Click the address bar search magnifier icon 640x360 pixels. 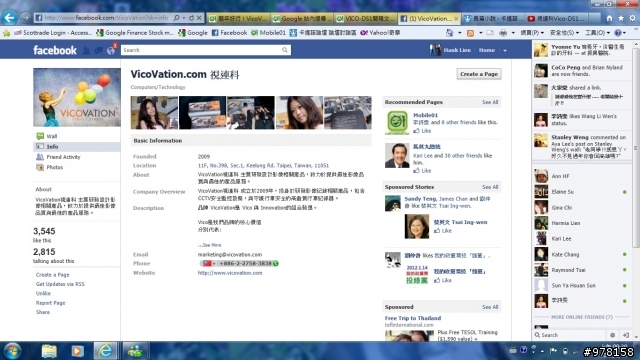tap(176, 18)
